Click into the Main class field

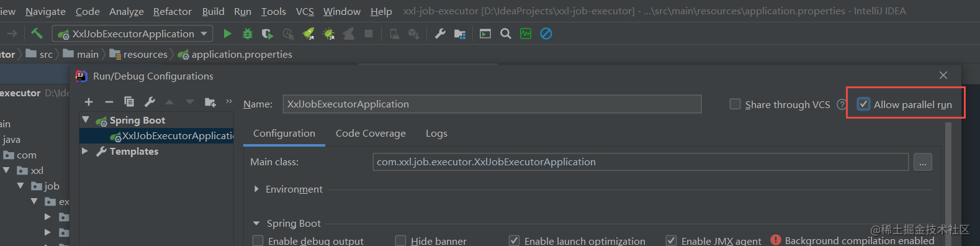[641, 162]
